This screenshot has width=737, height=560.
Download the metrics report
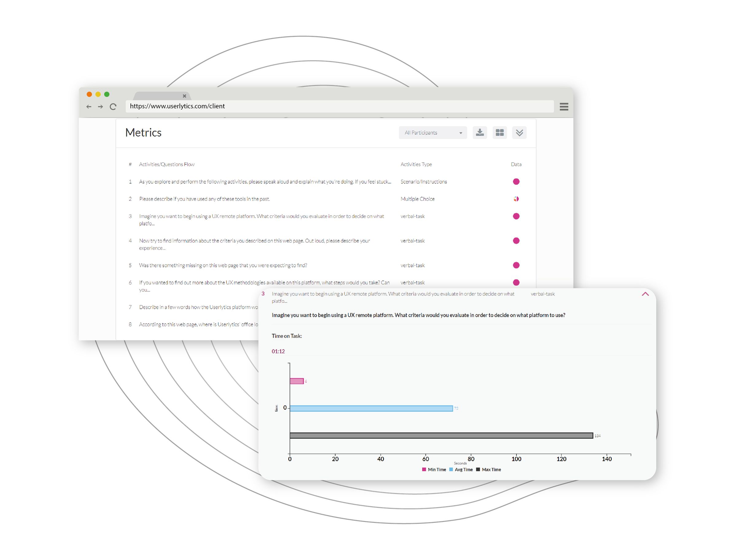coord(480,133)
